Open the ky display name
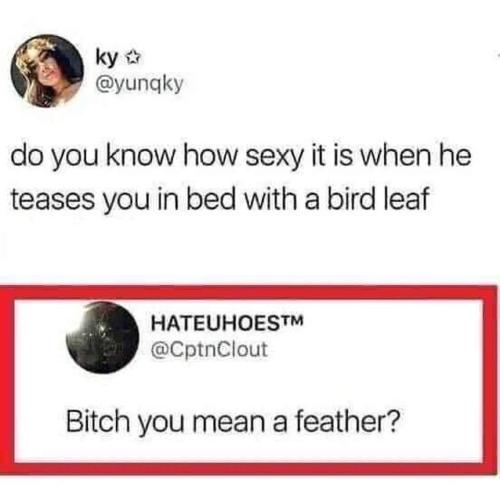 click(x=106, y=60)
